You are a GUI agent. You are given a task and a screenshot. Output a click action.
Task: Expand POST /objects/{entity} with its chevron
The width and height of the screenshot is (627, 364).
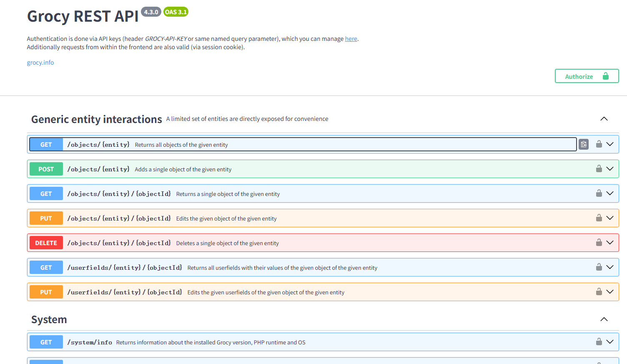pos(610,169)
